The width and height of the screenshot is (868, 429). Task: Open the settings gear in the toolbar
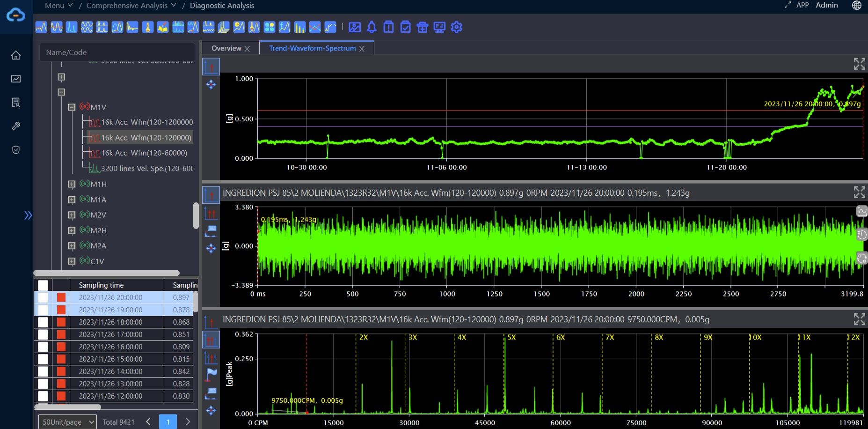pos(456,27)
